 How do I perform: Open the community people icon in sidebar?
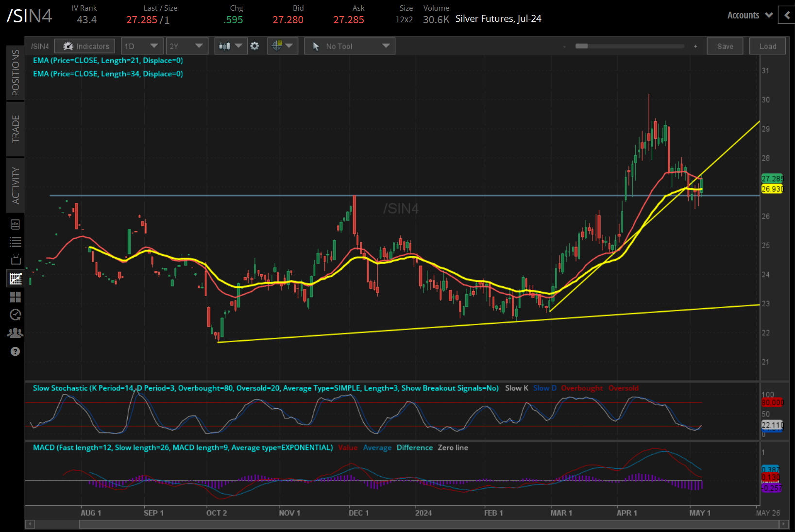click(x=15, y=332)
